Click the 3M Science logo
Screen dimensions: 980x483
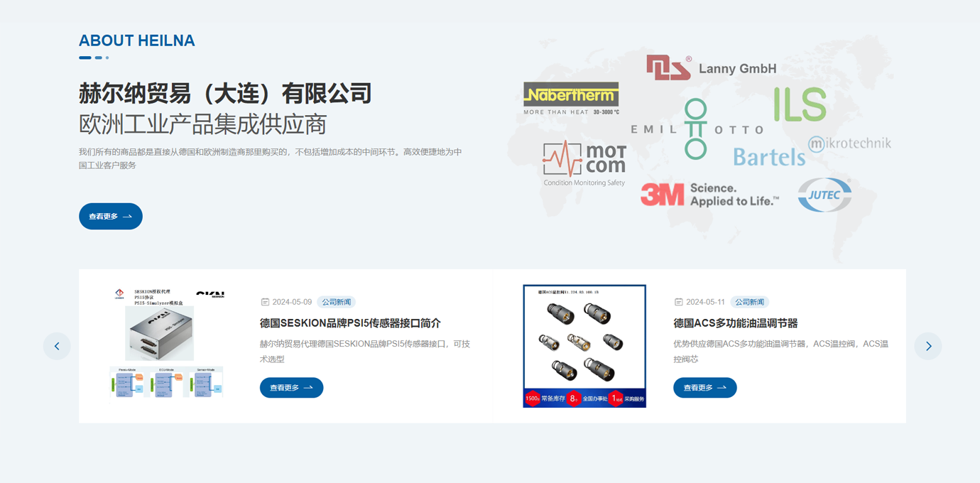point(709,194)
